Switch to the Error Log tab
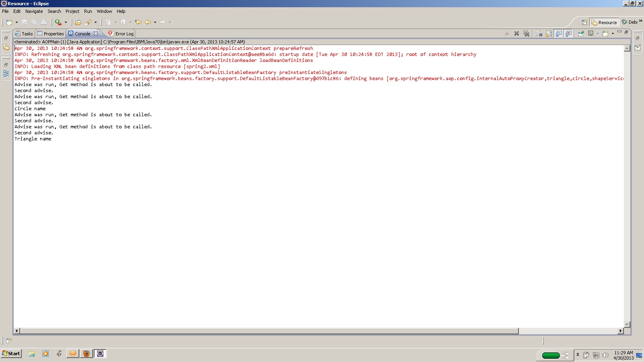The width and height of the screenshot is (644, 362). (121, 34)
